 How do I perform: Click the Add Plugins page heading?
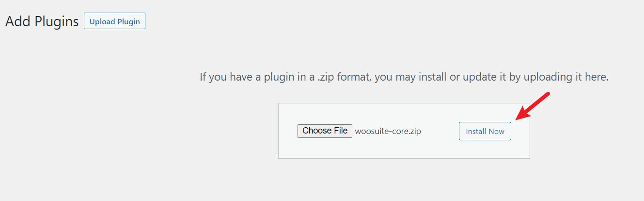point(42,22)
